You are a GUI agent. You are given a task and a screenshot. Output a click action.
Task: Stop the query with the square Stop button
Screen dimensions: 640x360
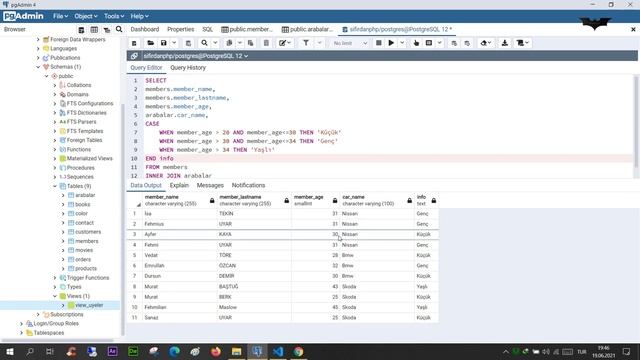pyautogui.click(x=378, y=43)
